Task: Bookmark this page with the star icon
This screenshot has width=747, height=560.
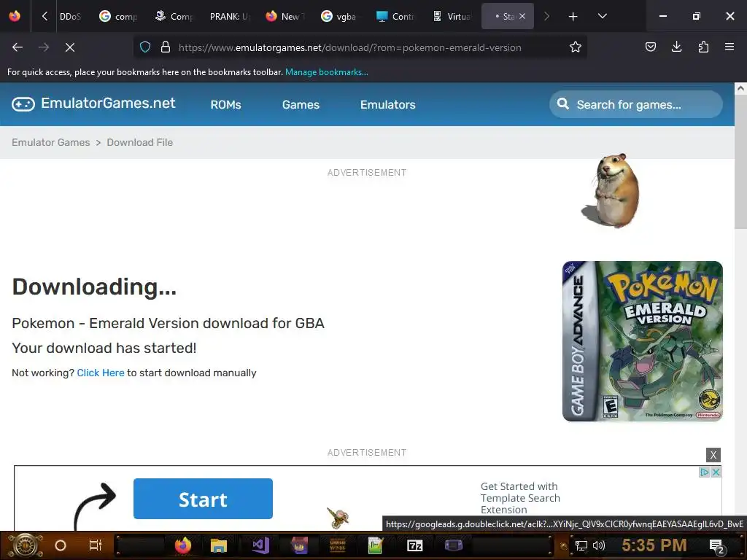Action: (x=575, y=47)
